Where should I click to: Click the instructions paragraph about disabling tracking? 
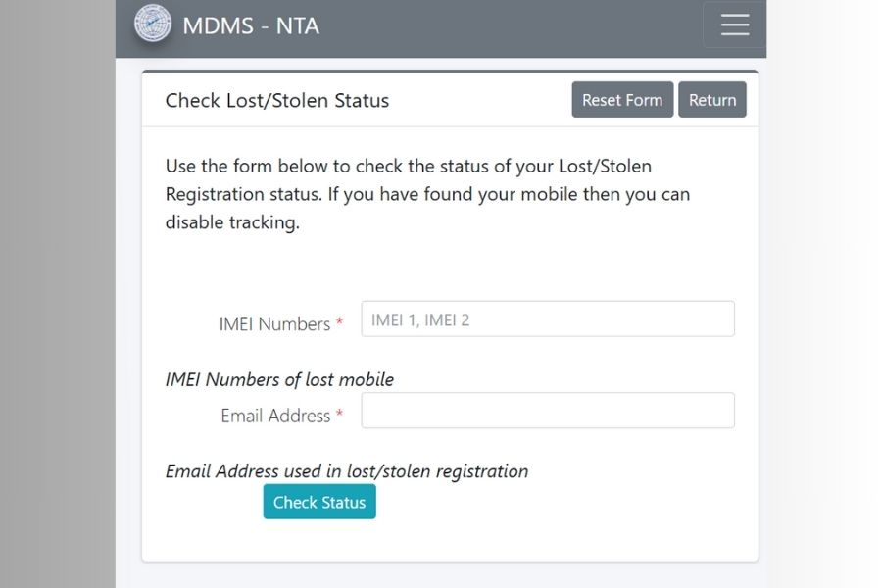click(x=426, y=193)
